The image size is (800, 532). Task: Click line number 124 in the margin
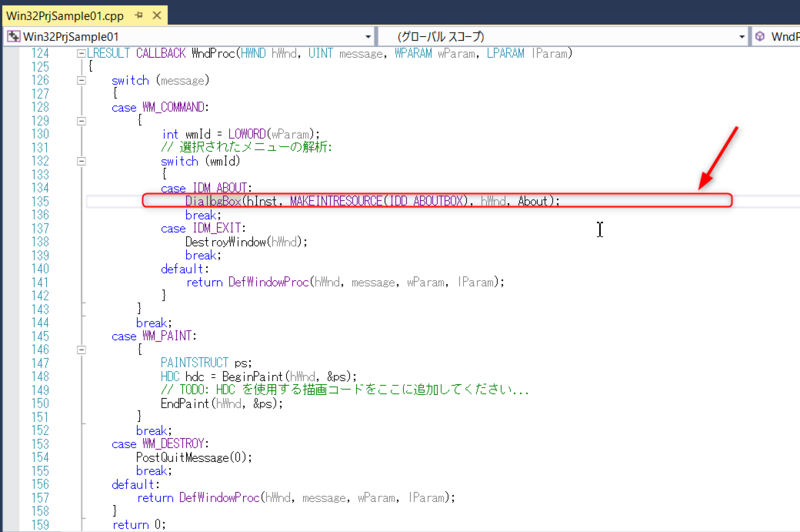click(x=40, y=53)
